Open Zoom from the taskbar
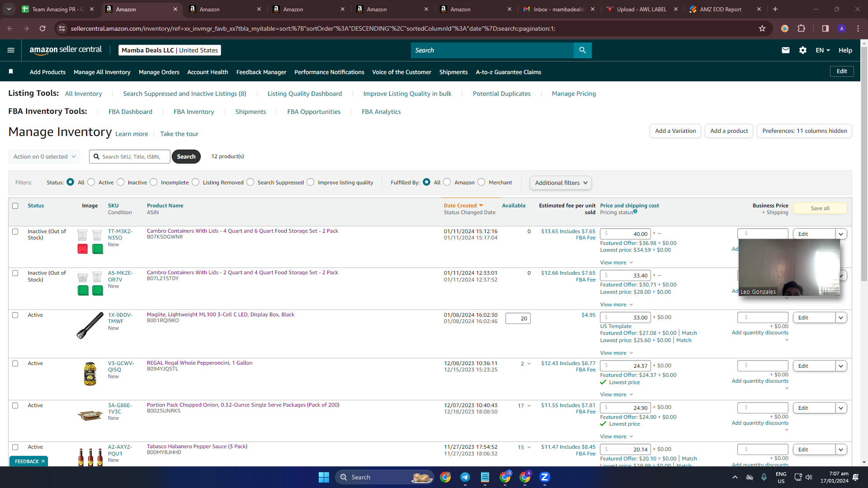This screenshot has width=868, height=488. click(x=545, y=477)
